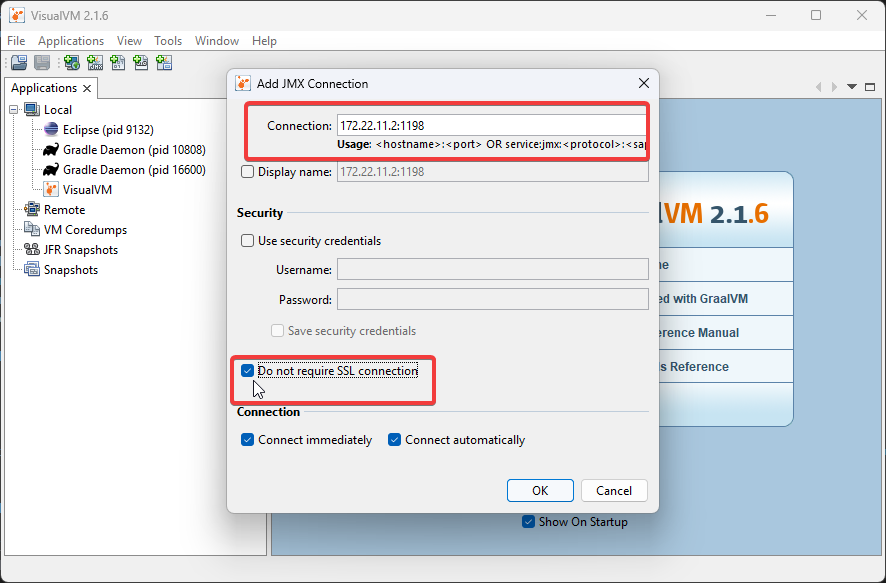Select the VisualVM application node
Image resolution: width=886 pixels, height=583 pixels.
click(x=87, y=190)
